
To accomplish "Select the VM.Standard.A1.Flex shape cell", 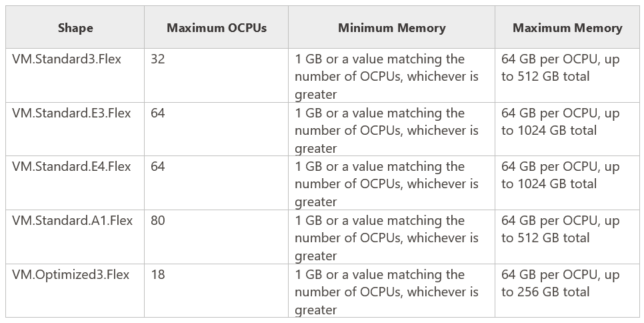I will tap(72, 221).
